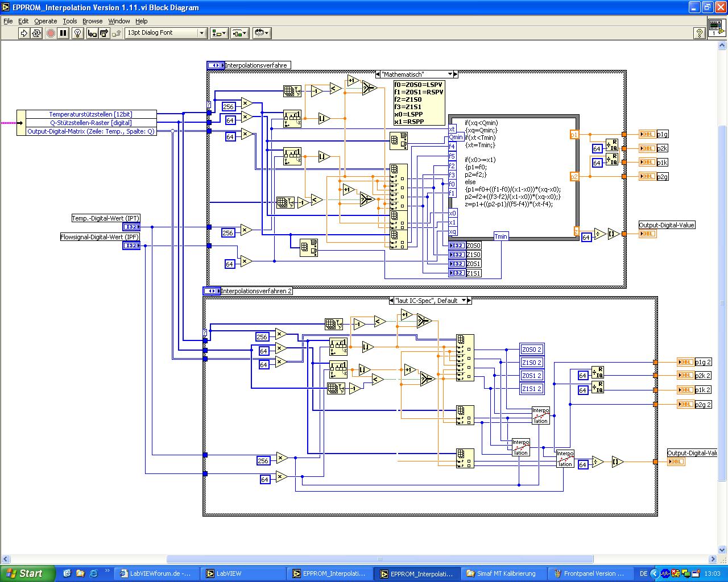The image size is (728, 582).
Task: Click the Pause button in toolbar
Action: pos(63,33)
